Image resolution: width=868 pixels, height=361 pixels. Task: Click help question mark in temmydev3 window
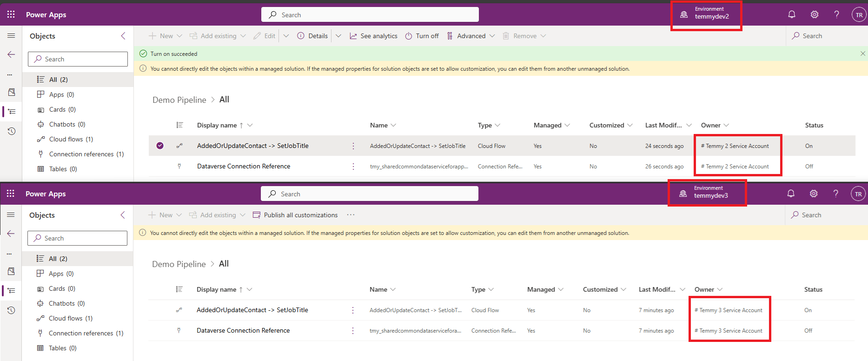[836, 194]
